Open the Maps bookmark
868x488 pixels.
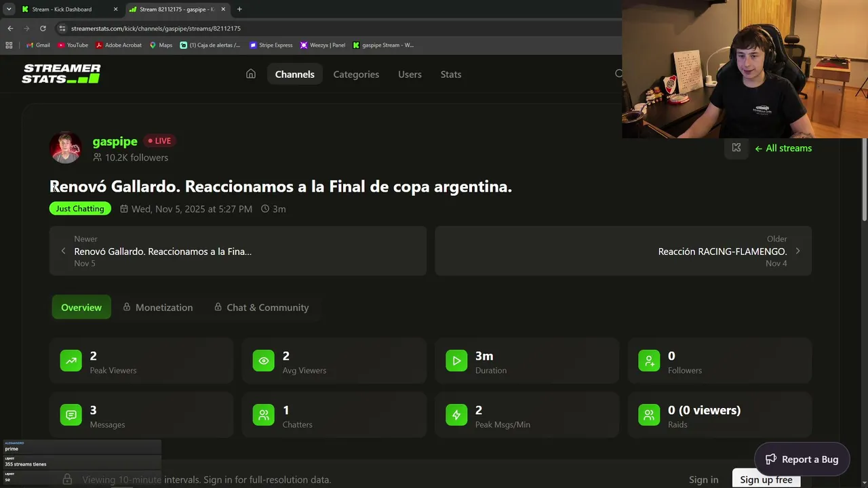[x=161, y=45]
